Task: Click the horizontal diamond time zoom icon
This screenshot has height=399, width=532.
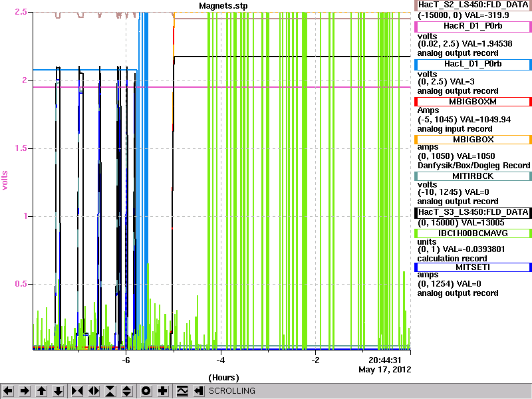Action: point(94,391)
